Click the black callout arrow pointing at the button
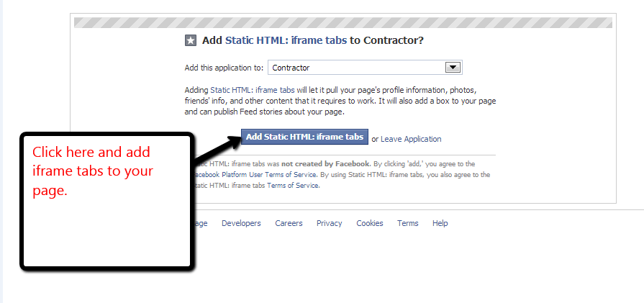Viewport: 644px width, 303px height. pyautogui.click(x=217, y=148)
